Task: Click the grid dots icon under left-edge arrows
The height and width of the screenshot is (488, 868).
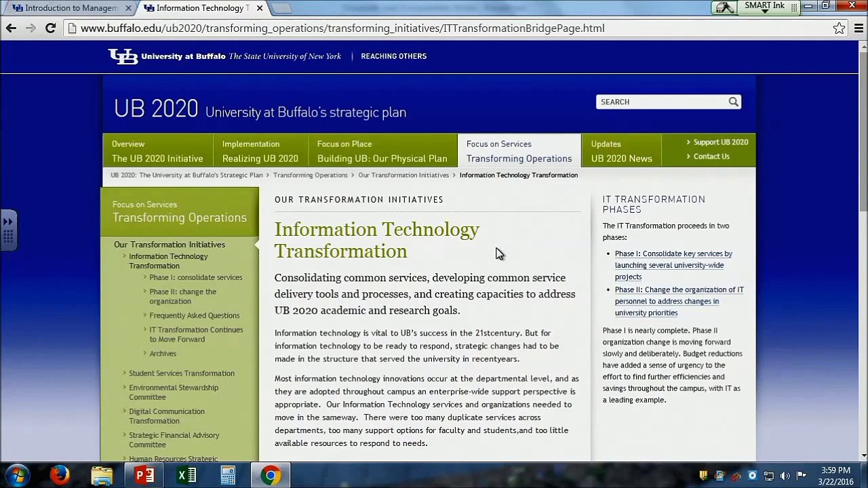Action: tap(8, 237)
